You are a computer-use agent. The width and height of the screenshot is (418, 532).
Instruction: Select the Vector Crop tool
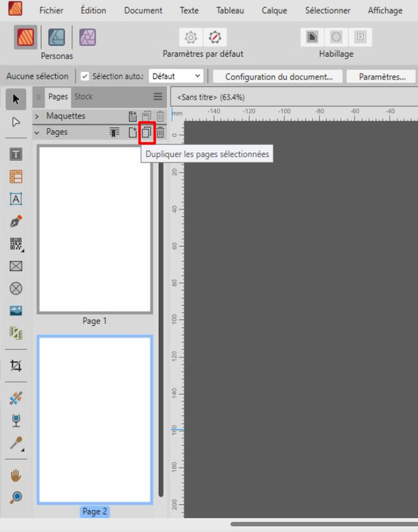[x=16, y=366]
